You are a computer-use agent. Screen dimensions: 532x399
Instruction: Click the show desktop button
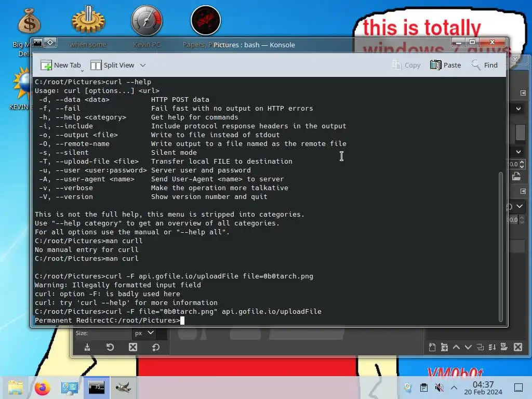(x=518, y=388)
